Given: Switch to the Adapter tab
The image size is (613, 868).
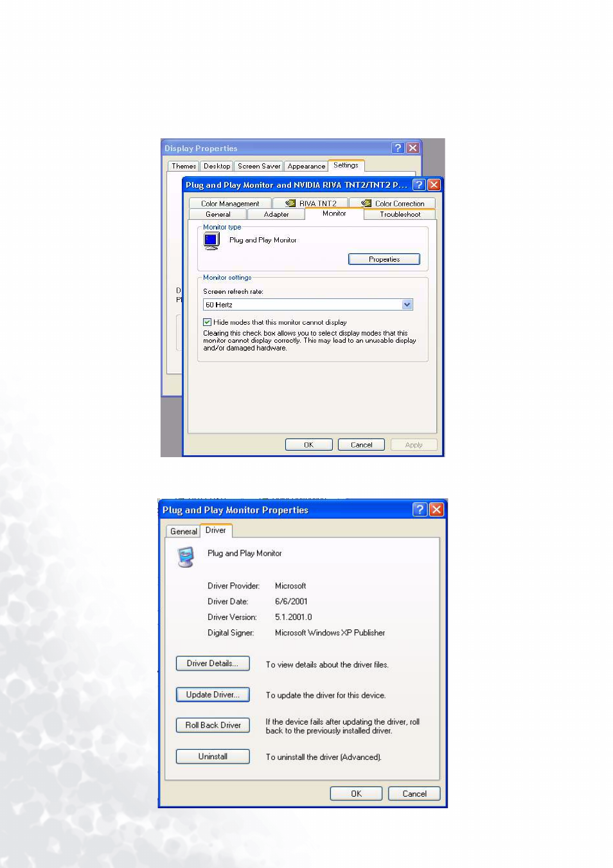Looking at the screenshot, I should 276,214.
